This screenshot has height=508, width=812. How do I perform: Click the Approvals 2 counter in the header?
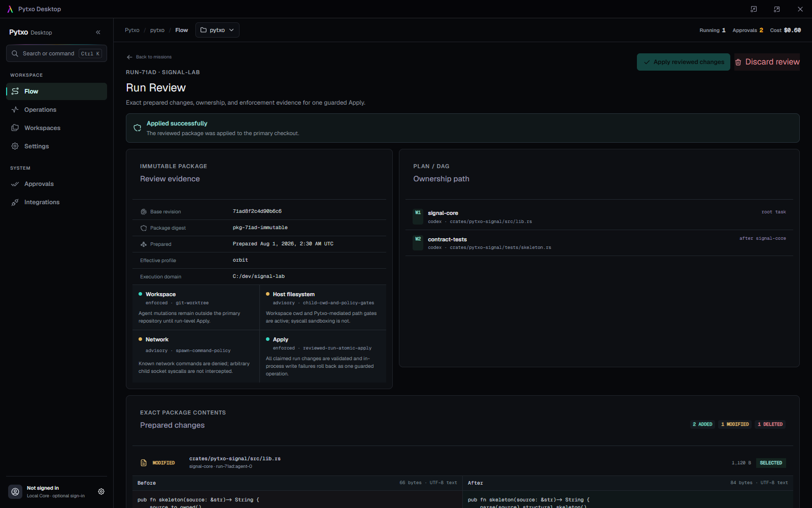coord(748,30)
